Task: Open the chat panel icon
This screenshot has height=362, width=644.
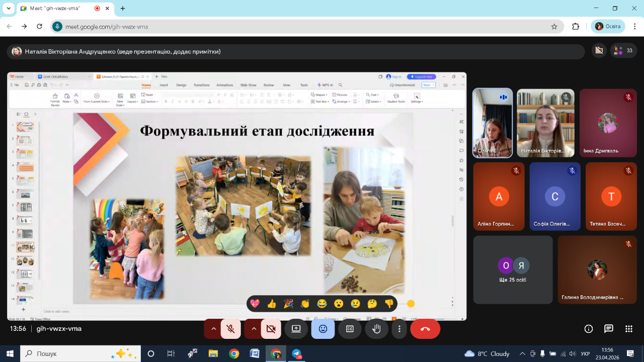Action: pyautogui.click(x=609, y=329)
